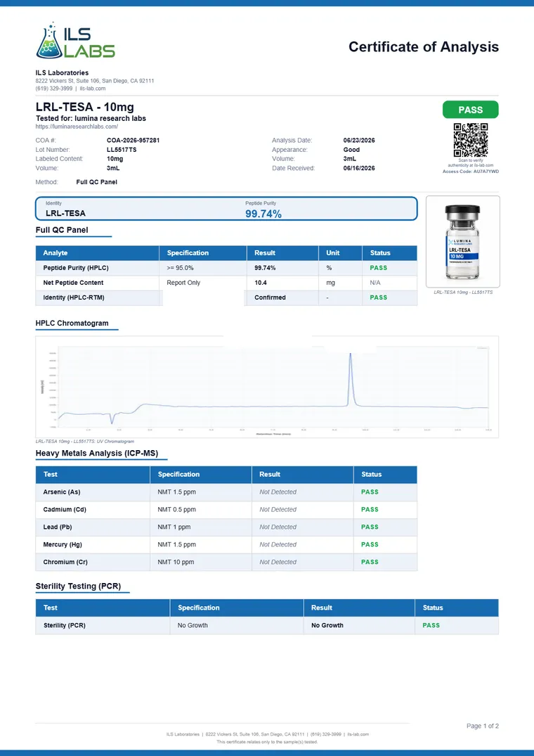Click Tested for: lumina research labs text
The image size is (534, 756).
[91, 118]
